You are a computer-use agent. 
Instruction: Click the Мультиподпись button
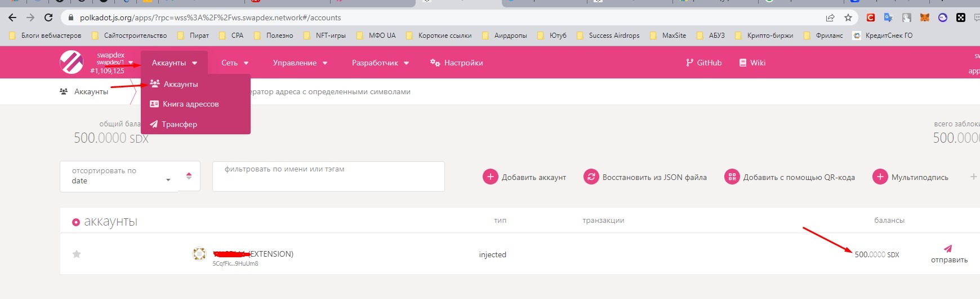910,177
